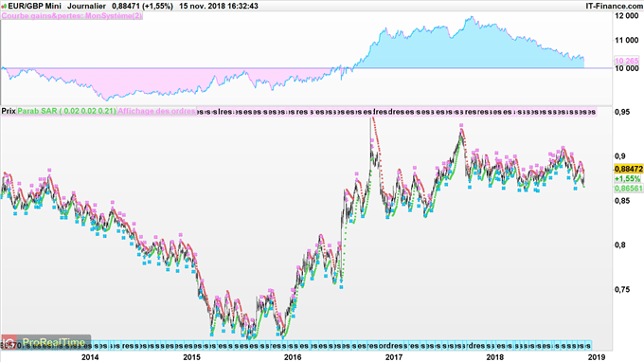Screen dimensions: 644x362
Task: Click the Affichage des ordres label
Action: 157,111
